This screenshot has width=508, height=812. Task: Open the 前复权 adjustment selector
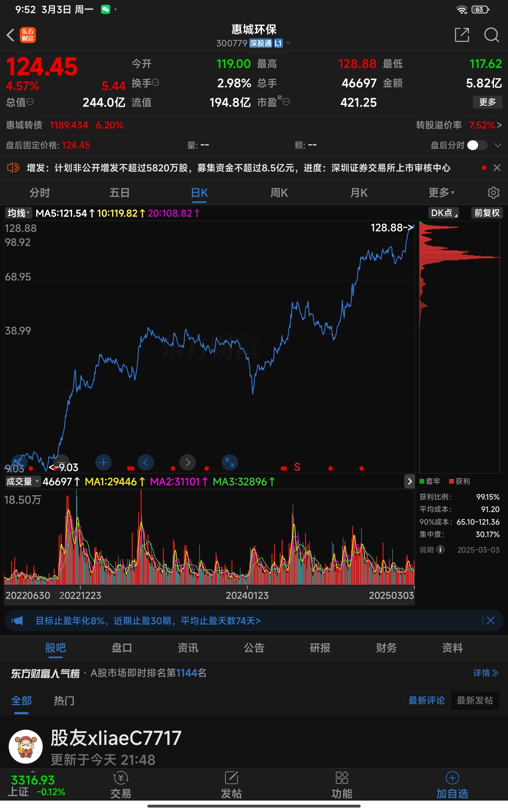486,213
